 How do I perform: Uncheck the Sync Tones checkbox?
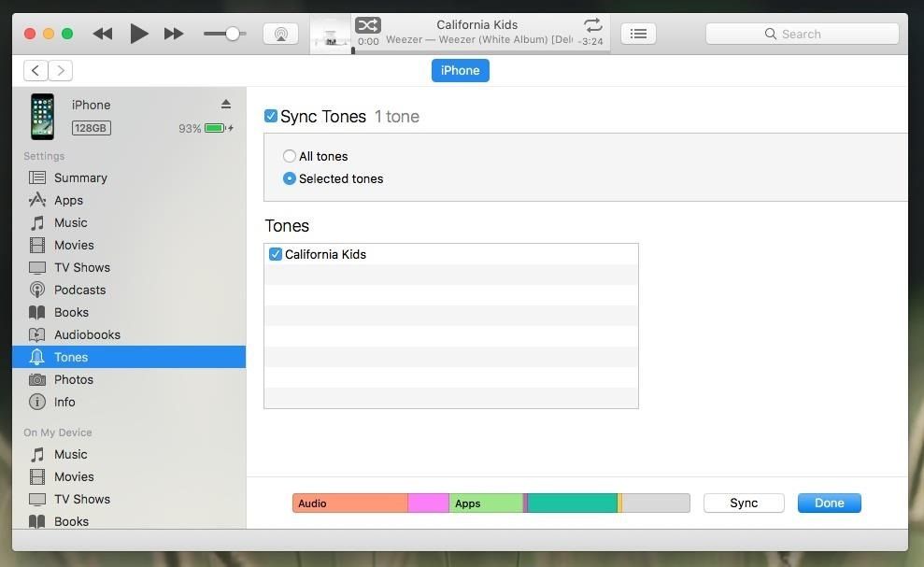[271, 116]
